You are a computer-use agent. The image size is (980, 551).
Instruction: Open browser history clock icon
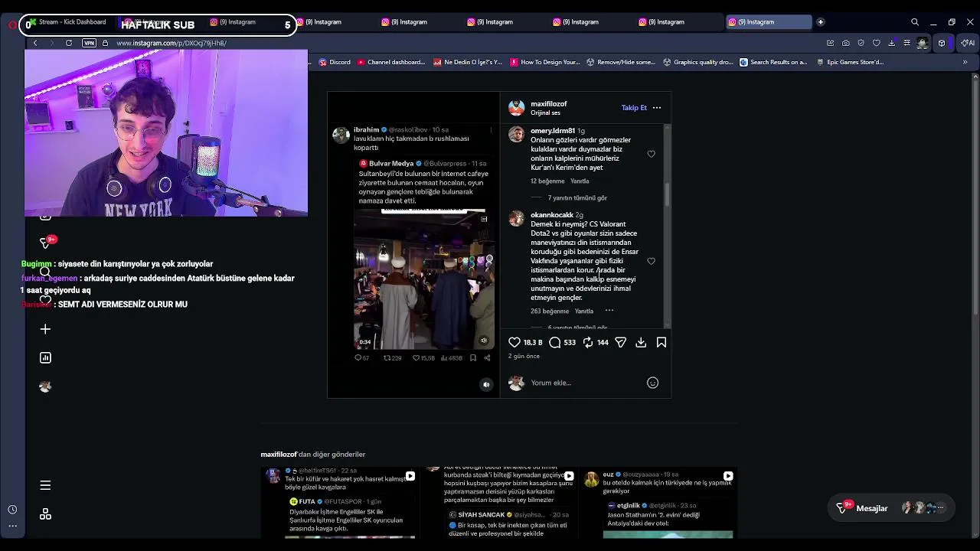(12, 510)
